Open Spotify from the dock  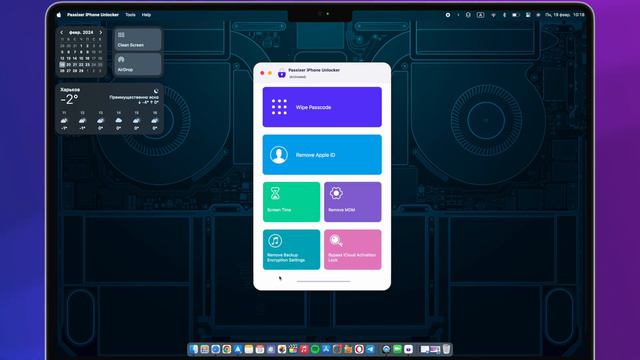[315, 349]
